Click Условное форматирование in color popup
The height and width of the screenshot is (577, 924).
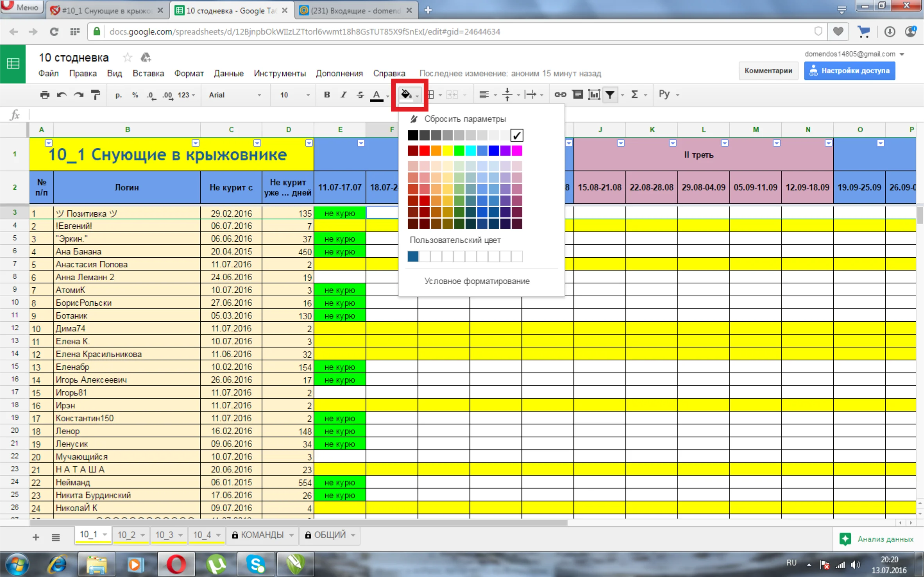(477, 281)
